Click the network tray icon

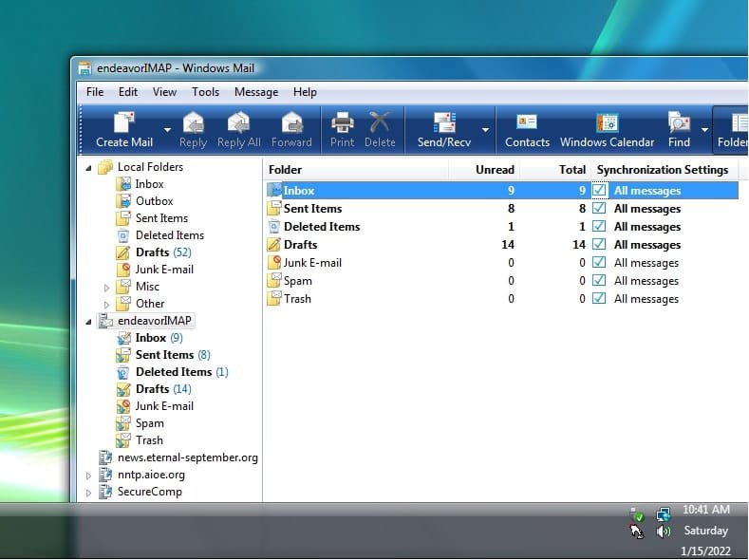pos(664,514)
